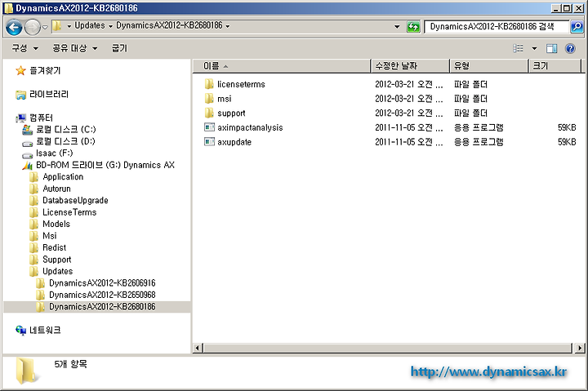Open the address bar history dropdown
This screenshot has height=391, width=588.
click(397, 27)
